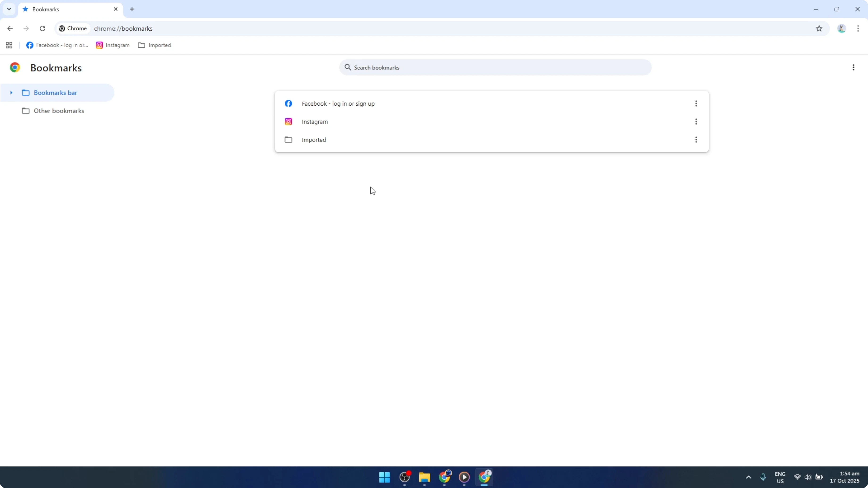The image size is (868, 488).
Task: Open the media player taskbar icon
Action: [464, 477]
